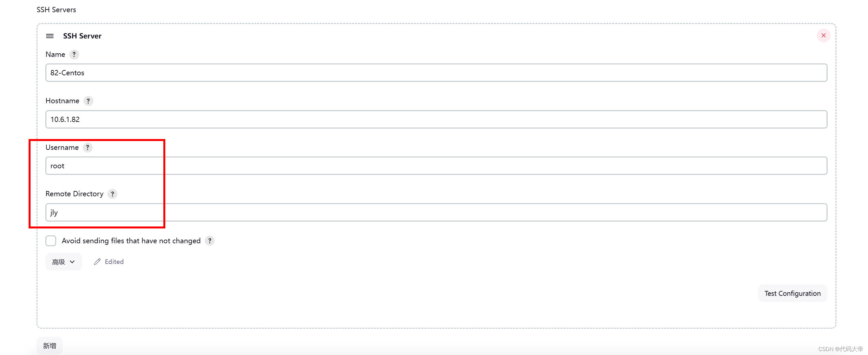Toggle Avoid sending files that have not changed
This screenshot has height=355, width=868.
[50, 240]
